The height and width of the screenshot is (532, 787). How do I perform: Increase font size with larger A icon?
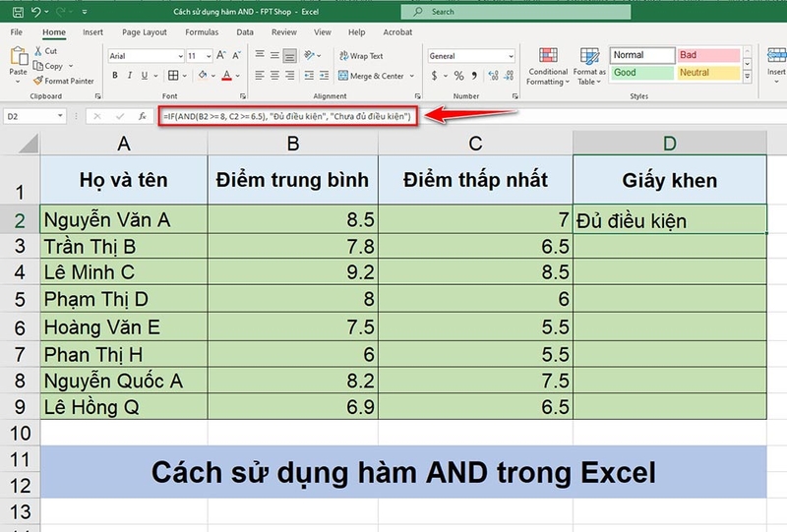tap(220, 55)
